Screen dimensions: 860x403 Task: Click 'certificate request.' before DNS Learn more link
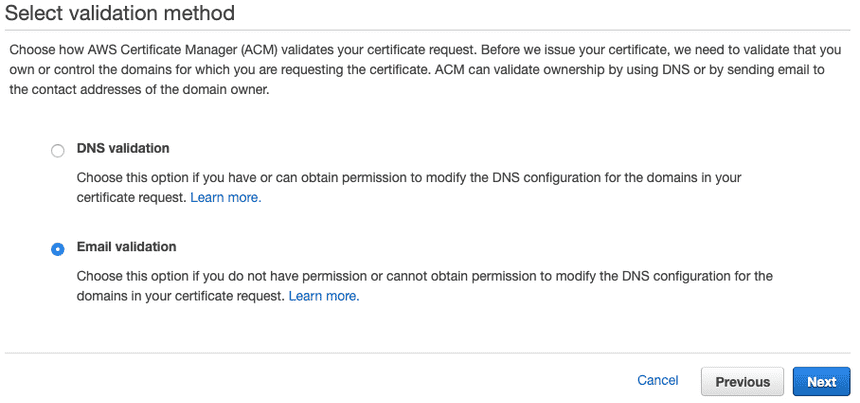pyautogui.click(x=132, y=198)
